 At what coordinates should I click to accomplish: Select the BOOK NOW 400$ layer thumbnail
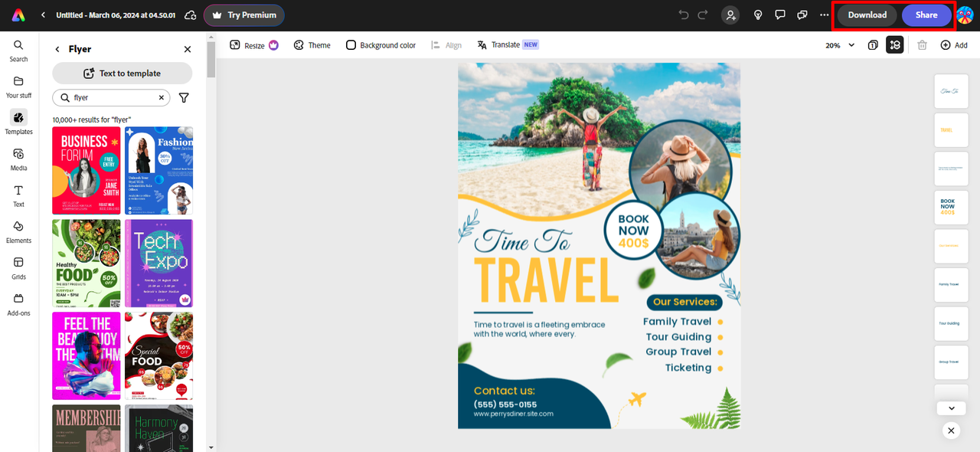pos(951,207)
